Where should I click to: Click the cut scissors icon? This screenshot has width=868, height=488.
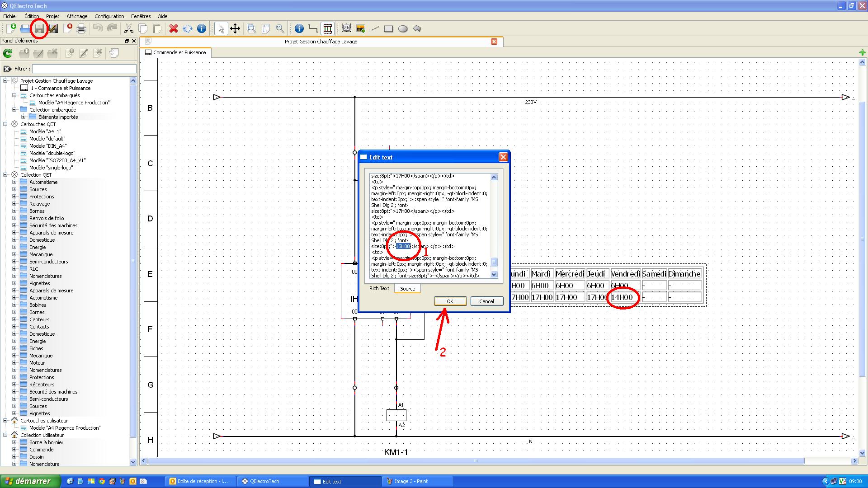[129, 29]
